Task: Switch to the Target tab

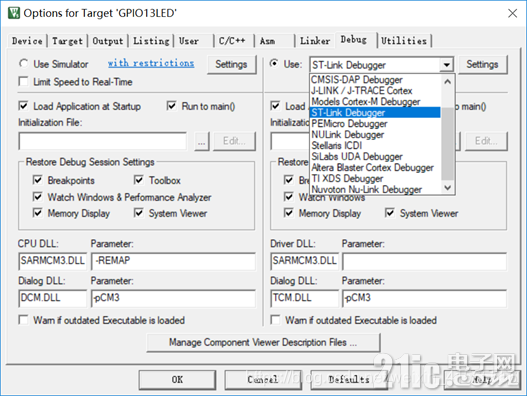Action: click(x=67, y=41)
